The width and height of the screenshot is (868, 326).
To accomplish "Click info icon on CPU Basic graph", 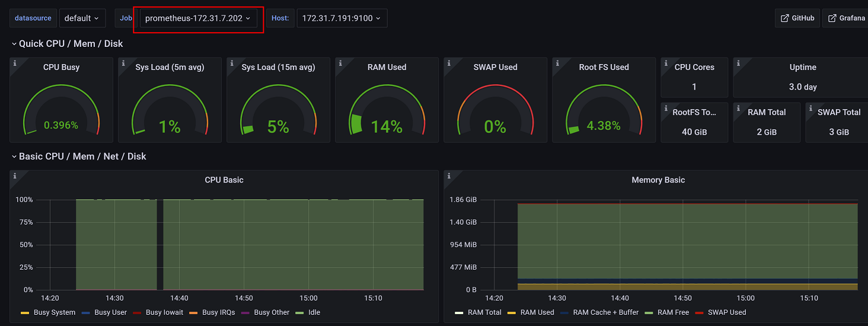I will [14, 175].
